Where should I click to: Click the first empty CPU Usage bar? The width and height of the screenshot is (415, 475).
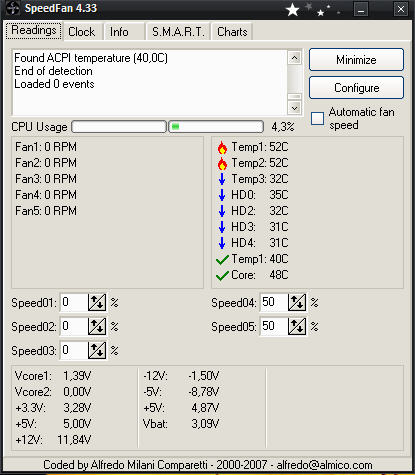point(119,127)
